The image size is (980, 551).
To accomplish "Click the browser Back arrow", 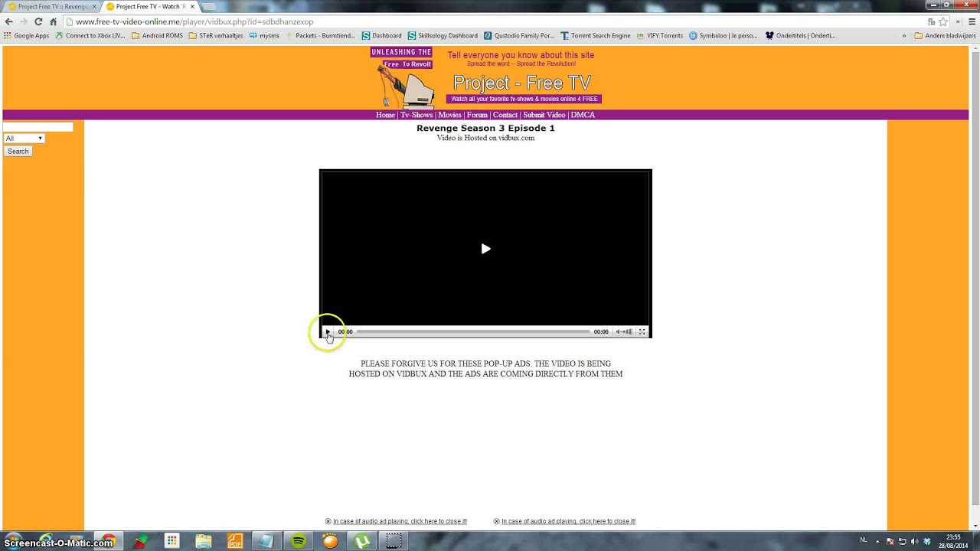I will tap(9, 21).
